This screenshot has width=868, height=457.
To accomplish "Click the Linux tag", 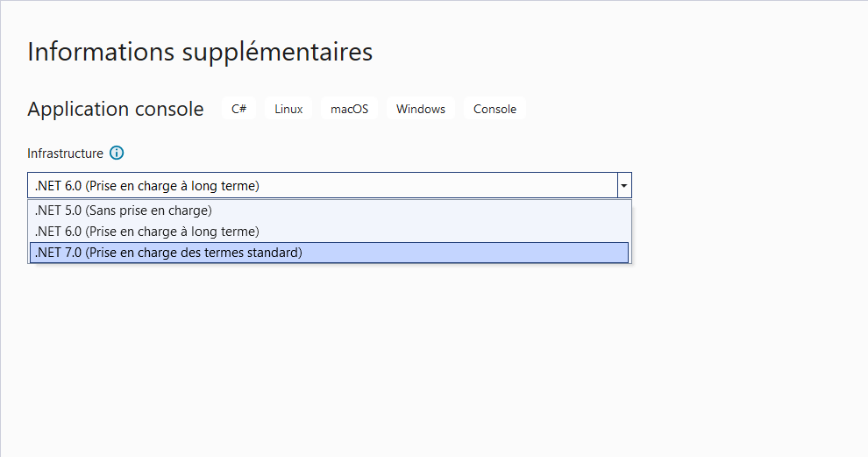I will pos(288,110).
